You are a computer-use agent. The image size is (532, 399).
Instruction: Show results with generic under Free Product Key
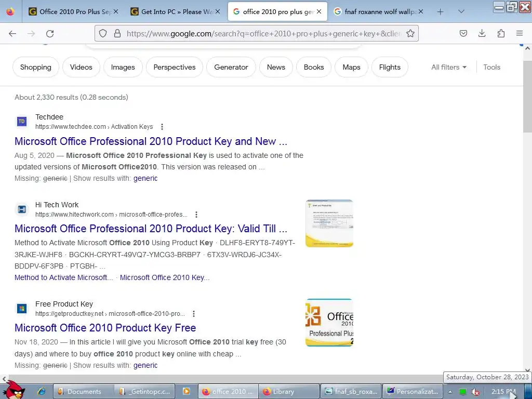coord(145,365)
